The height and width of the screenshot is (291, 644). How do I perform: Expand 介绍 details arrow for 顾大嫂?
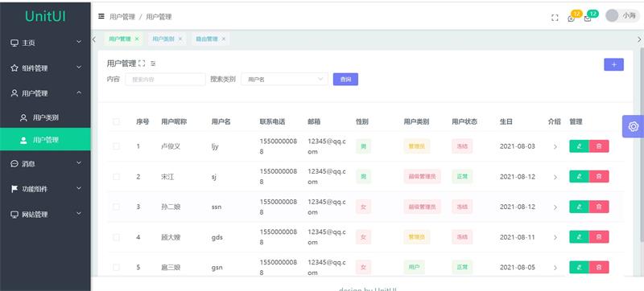(x=555, y=237)
